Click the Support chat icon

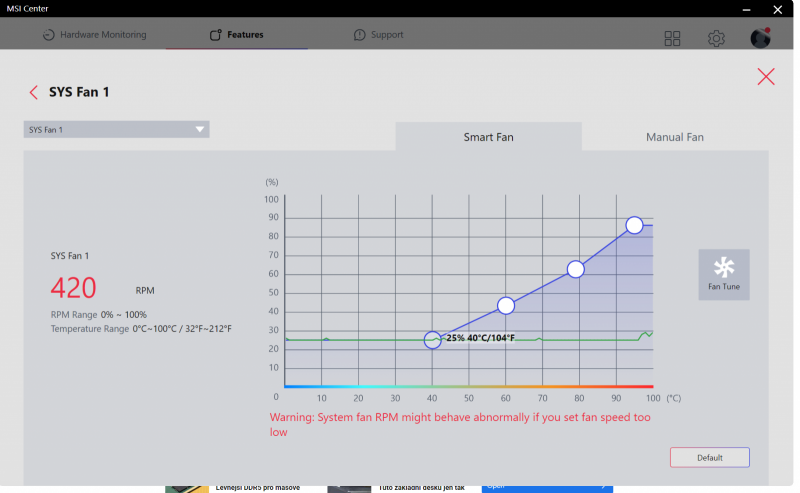(360, 35)
